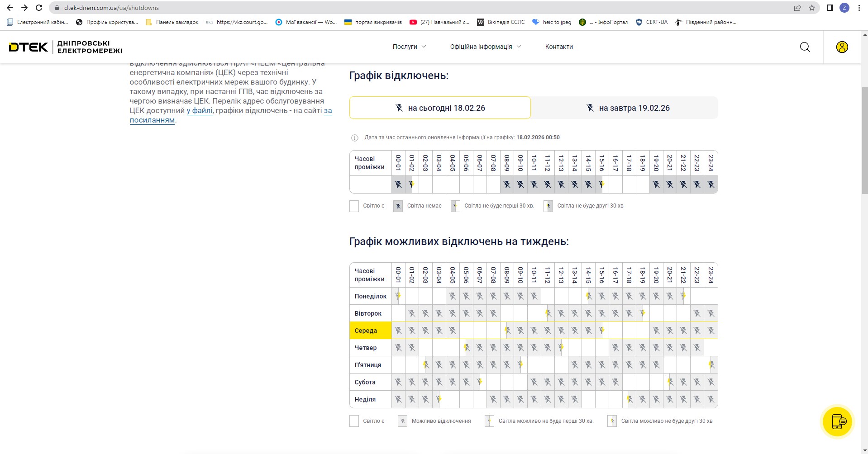Open the у файлі link
The width and height of the screenshot is (868, 454).
point(200,111)
